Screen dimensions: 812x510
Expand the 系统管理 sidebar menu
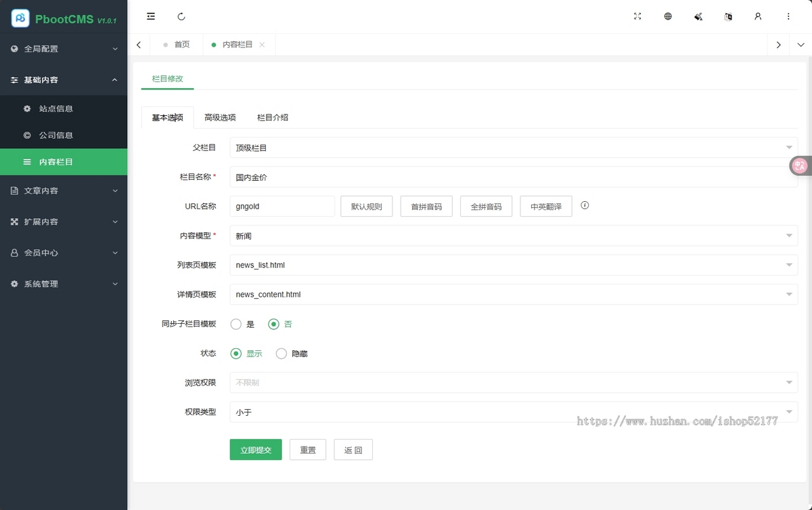tap(64, 284)
